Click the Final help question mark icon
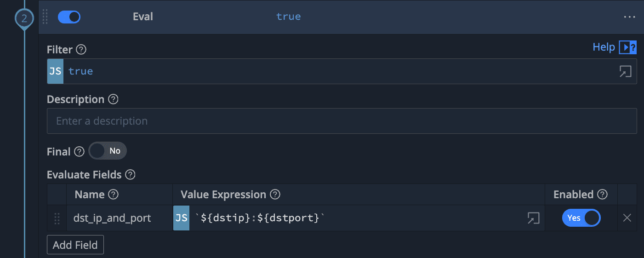644x258 pixels. pyautogui.click(x=80, y=151)
